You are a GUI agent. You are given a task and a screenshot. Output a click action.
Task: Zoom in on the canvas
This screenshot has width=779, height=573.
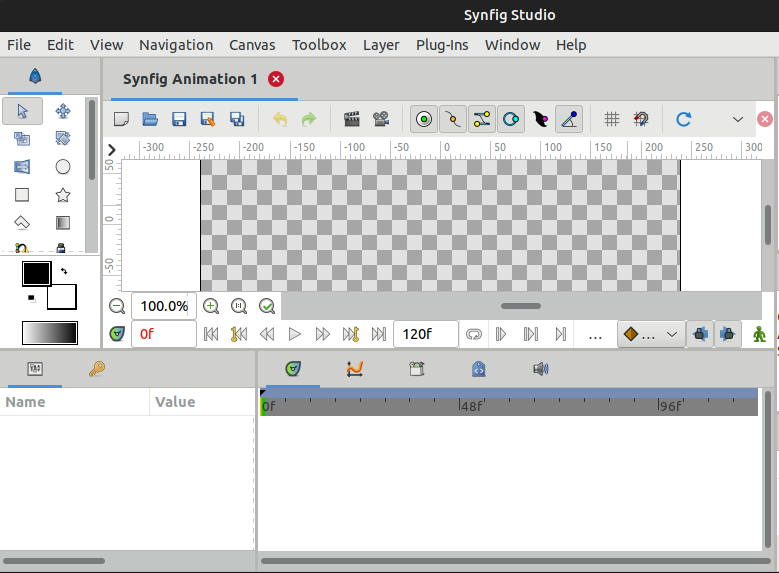click(x=211, y=306)
